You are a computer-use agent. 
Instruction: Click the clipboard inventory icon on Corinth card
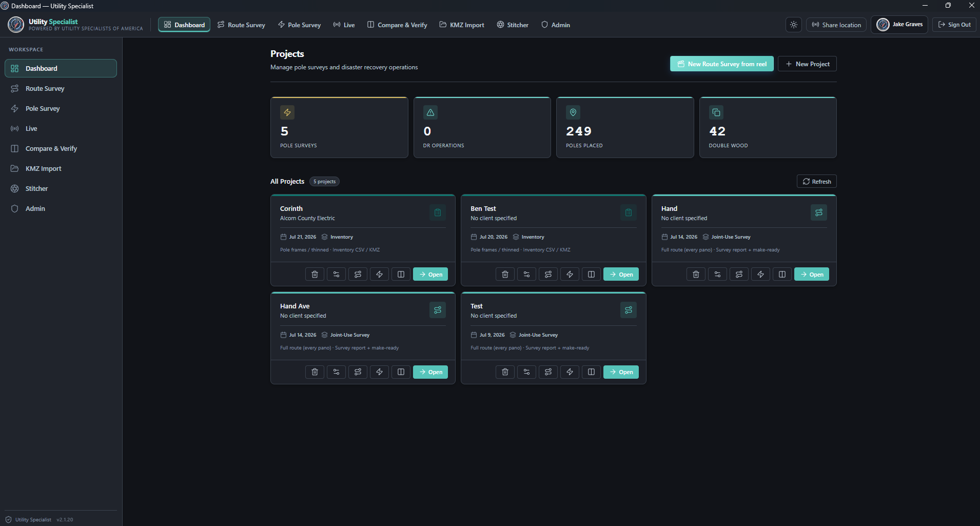coord(438,212)
